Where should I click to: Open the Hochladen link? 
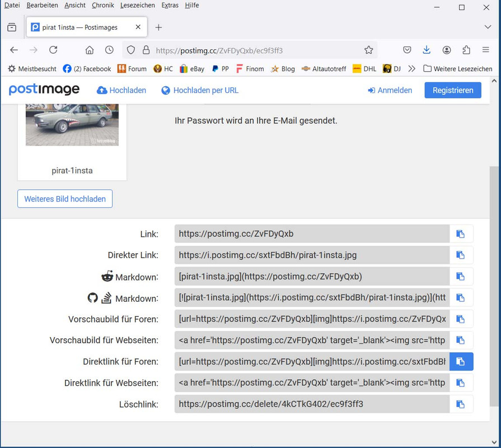[x=121, y=90]
